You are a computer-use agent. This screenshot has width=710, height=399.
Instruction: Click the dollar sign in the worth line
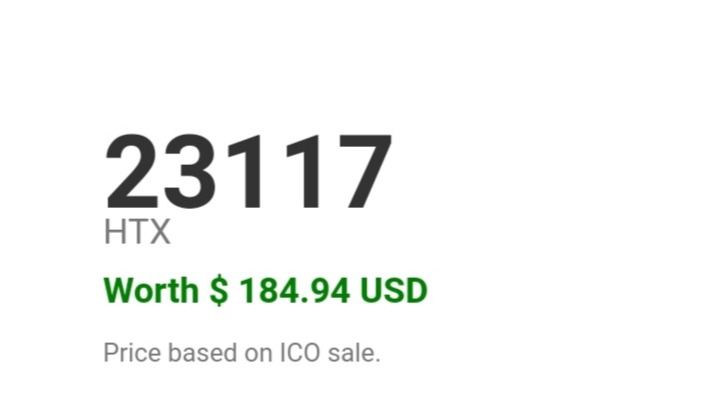pos(219,290)
